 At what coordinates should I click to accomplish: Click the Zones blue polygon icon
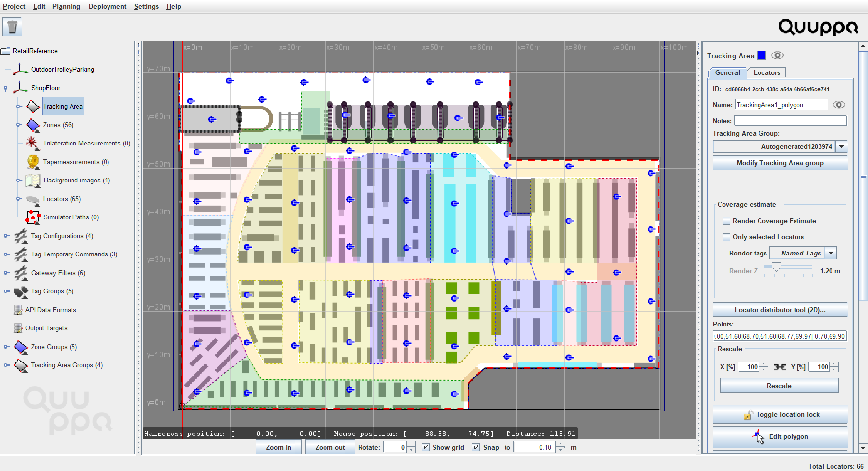(33, 125)
